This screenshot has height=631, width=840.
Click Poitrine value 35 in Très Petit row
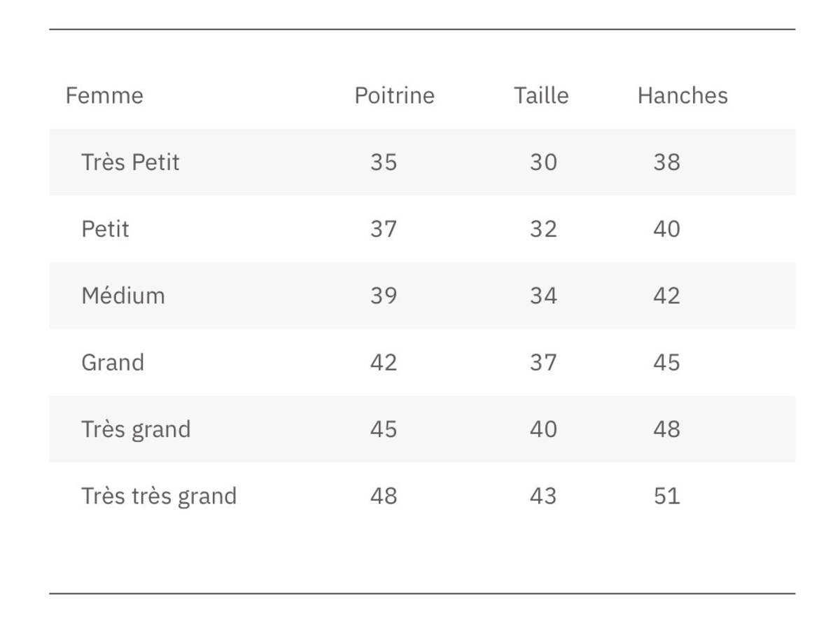click(384, 162)
